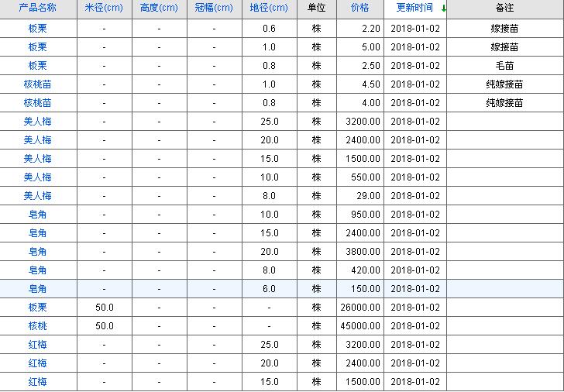Open the 核桃苗 link priced 4.50
The width and height of the screenshot is (564, 392).
pos(37,84)
